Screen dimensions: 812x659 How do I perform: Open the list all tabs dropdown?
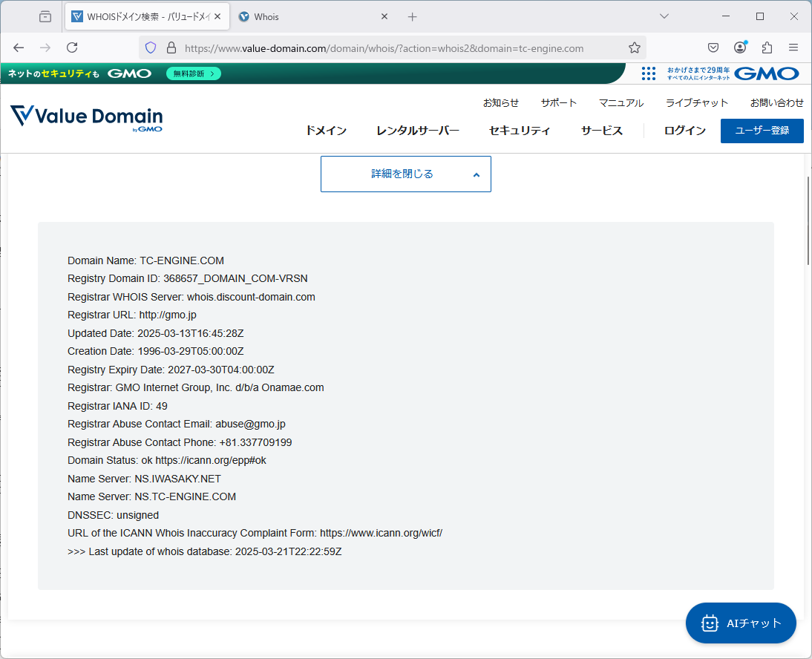coord(664,16)
